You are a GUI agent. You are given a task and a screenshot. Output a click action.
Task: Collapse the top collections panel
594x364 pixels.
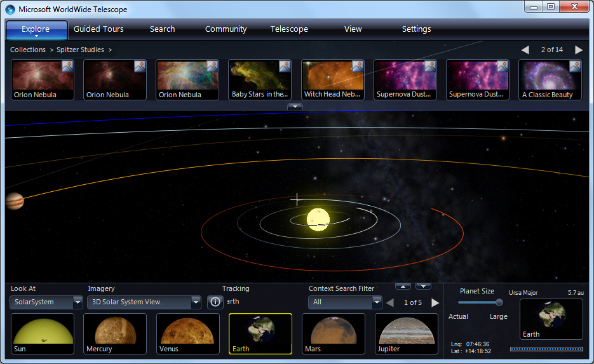[295, 107]
